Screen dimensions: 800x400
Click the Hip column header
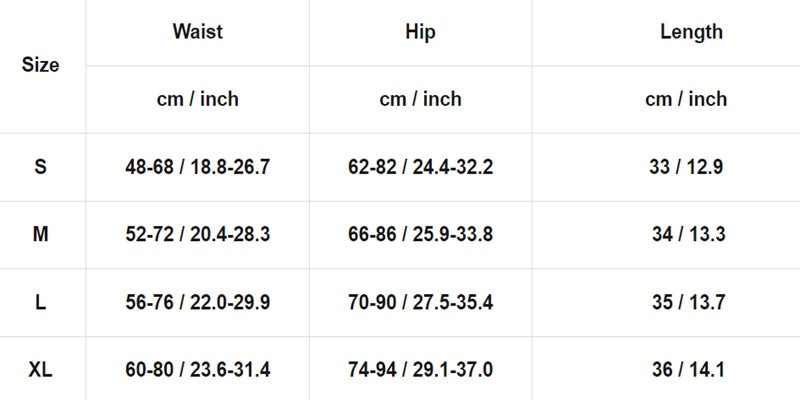click(x=420, y=31)
